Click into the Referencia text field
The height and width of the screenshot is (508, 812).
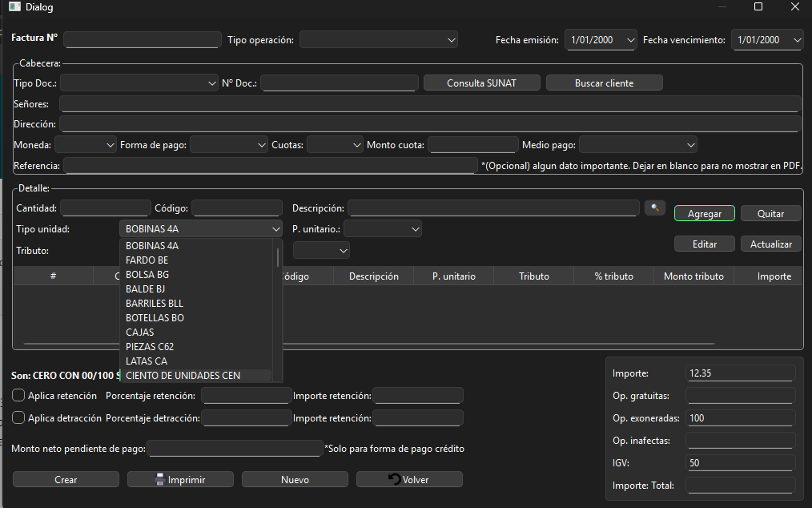coord(271,166)
